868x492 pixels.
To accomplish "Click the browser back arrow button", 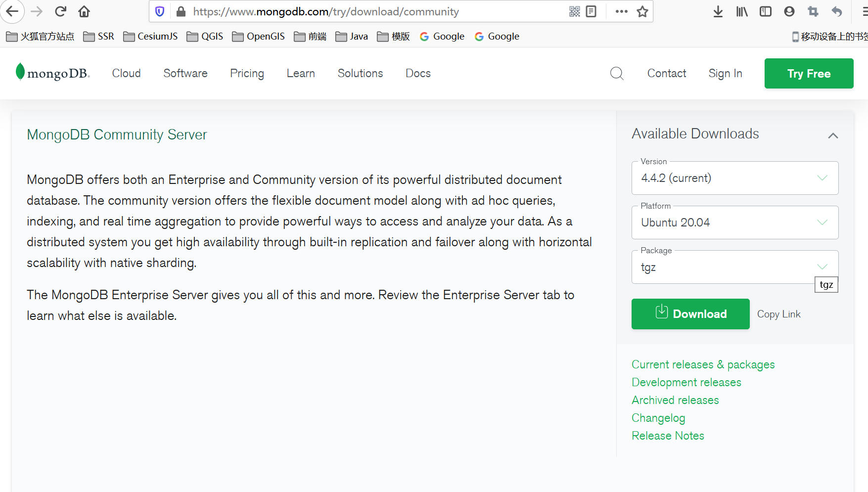I will (x=12, y=11).
